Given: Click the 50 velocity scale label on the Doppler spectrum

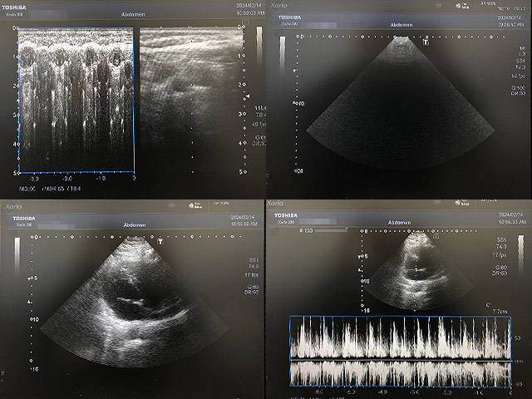Looking at the screenshot, I should (x=518, y=338).
